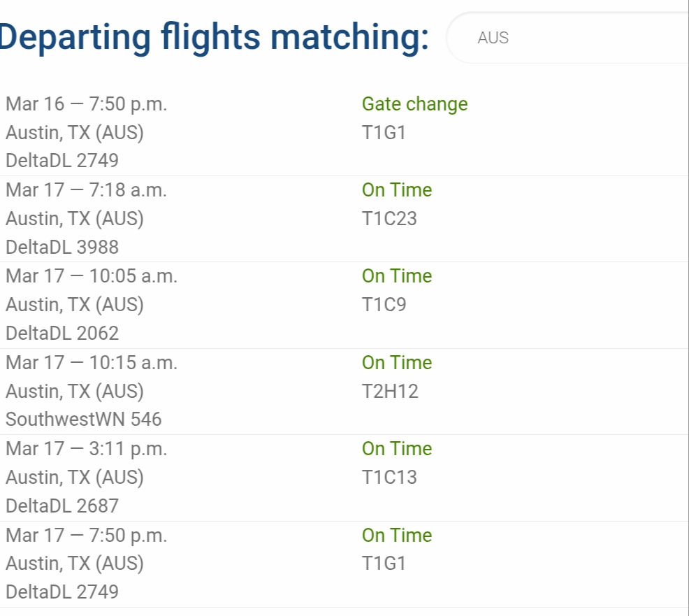Select gate T1C9
Image resolution: width=689 pixels, height=616 pixels.
tap(384, 305)
